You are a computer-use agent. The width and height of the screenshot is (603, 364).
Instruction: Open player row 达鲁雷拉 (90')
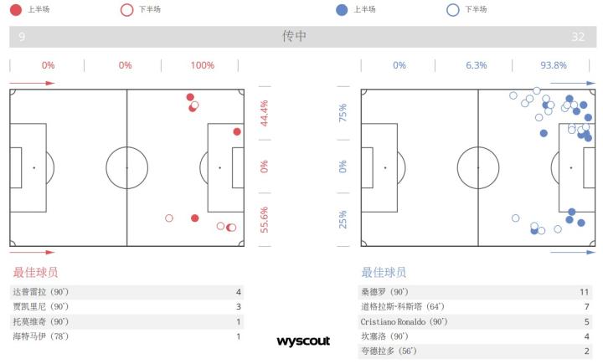[x=126, y=292]
